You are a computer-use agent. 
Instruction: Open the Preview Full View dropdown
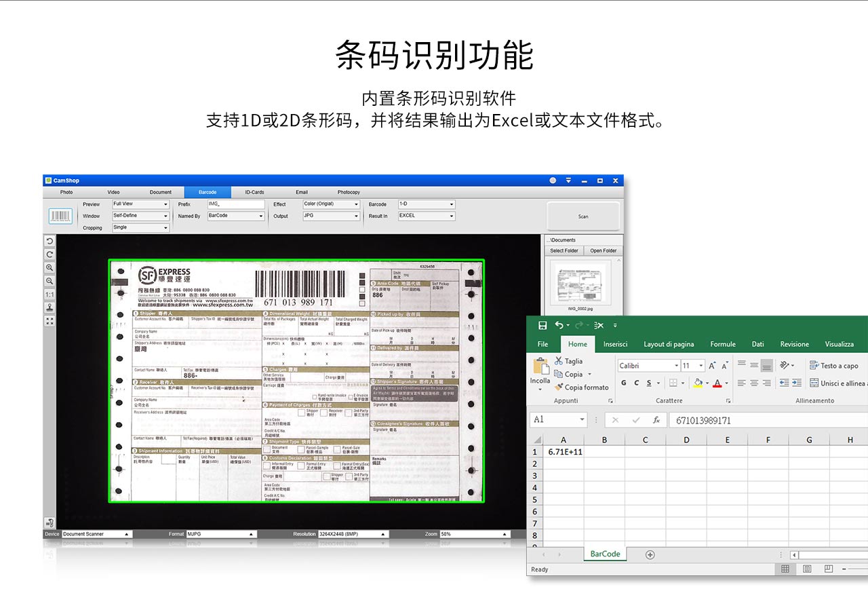[x=140, y=204]
